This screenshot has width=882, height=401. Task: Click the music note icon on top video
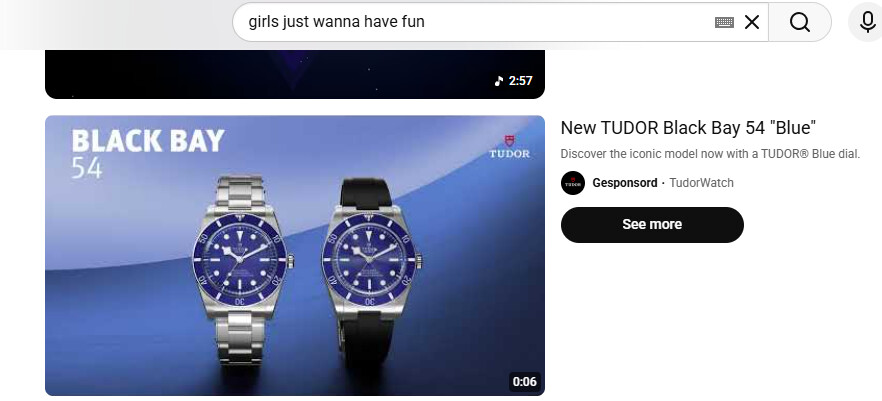(x=499, y=81)
